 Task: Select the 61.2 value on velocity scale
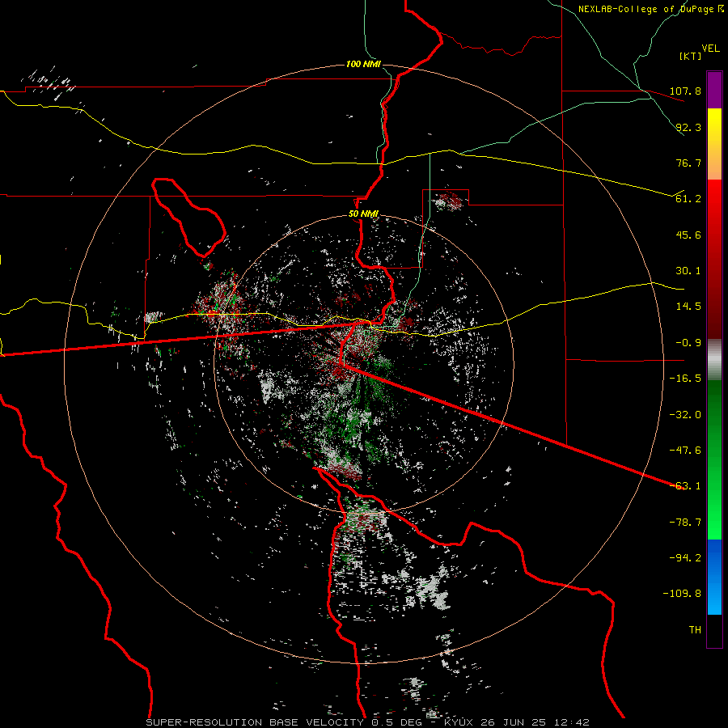[x=688, y=199]
